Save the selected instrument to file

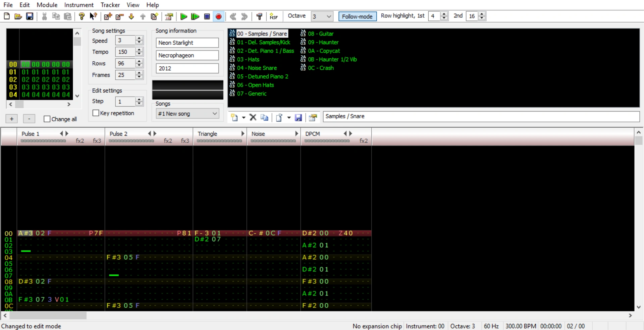point(298,118)
